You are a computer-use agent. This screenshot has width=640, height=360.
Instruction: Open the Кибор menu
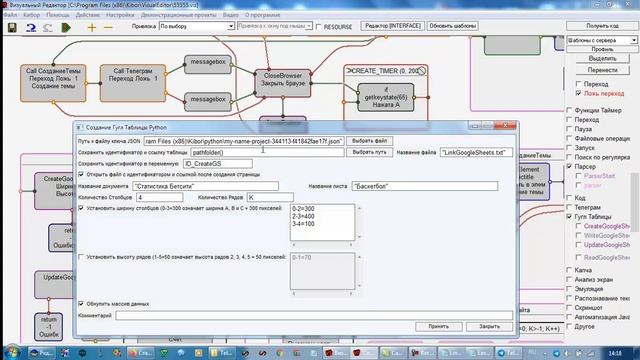(x=31, y=15)
